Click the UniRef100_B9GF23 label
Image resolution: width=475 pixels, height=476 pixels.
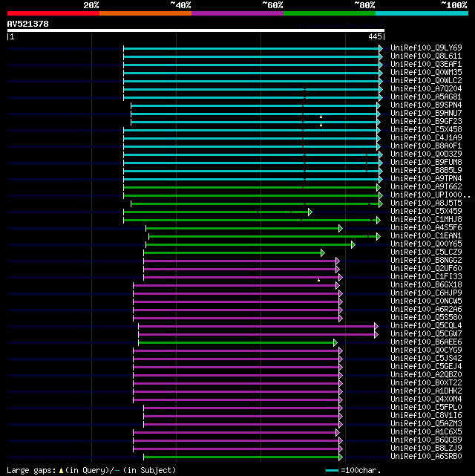coord(426,122)
